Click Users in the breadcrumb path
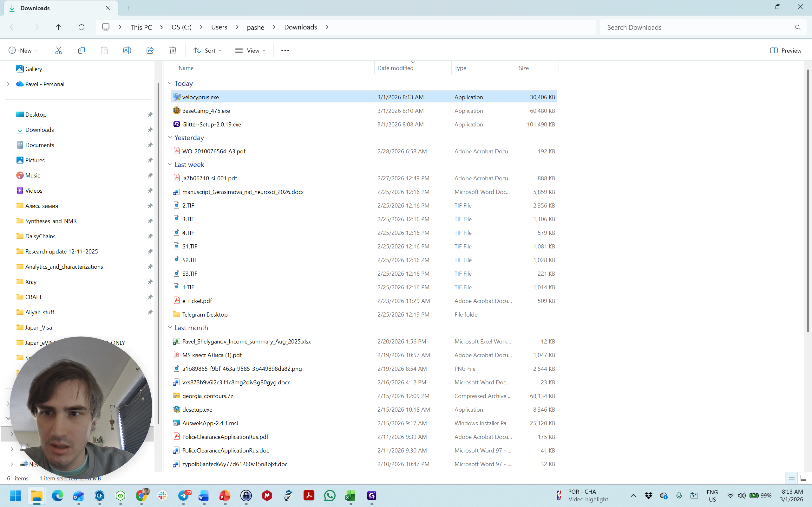812x507 pixels. click(x=219, y=27)
